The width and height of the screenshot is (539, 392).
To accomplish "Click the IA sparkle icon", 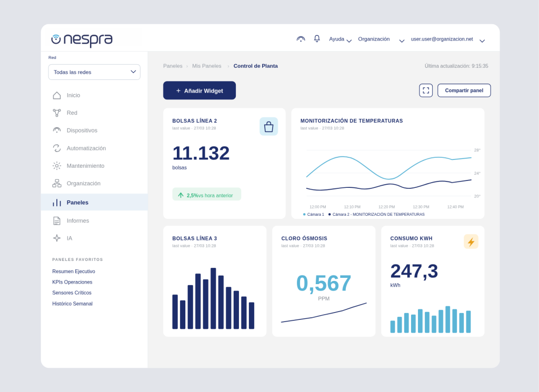I will pyautogui.click(x=57, y=238).
